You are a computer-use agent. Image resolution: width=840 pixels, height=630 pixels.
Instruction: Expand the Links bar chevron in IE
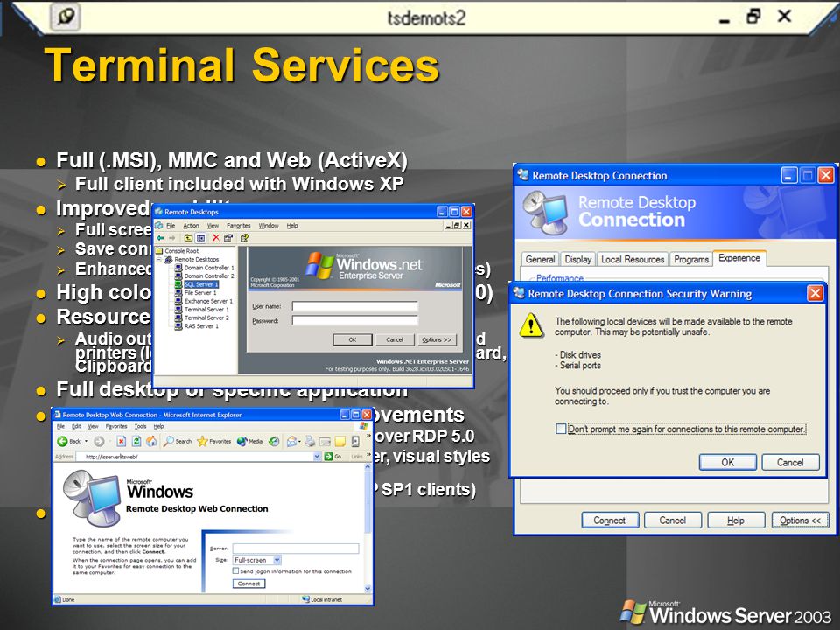tap(368, 455)
